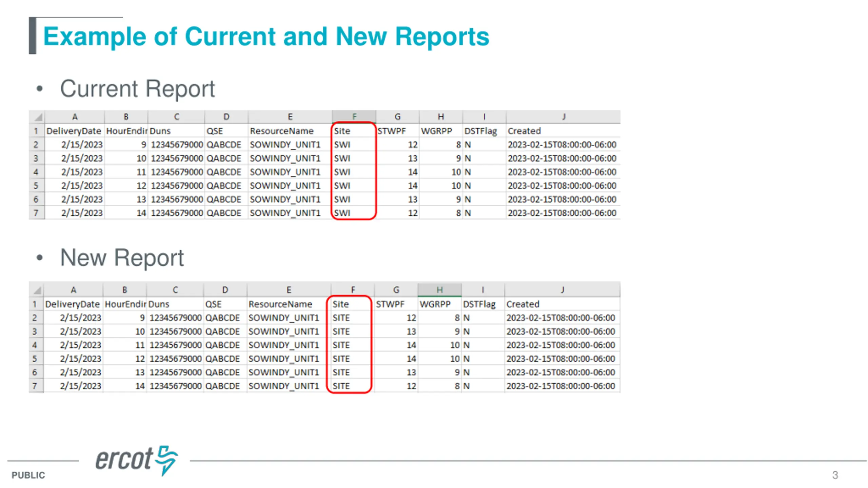Click slide page number 3
Viewport: 868px width, 488px height.
835,475
